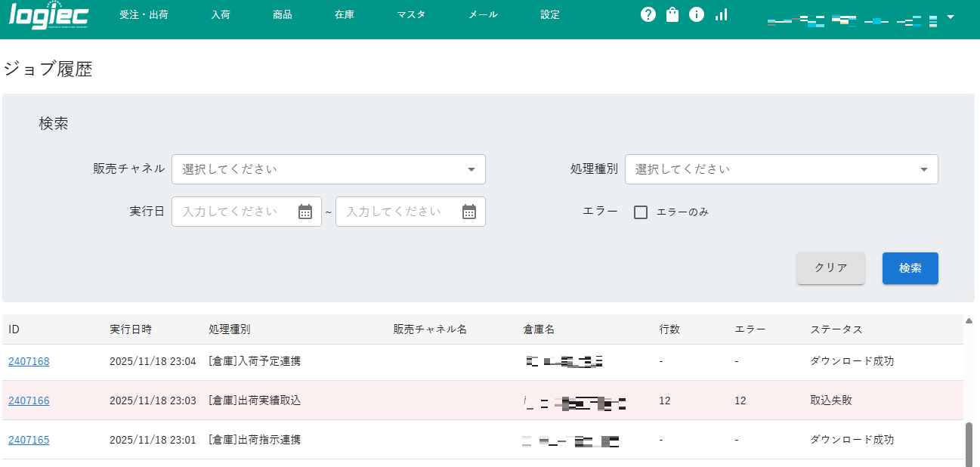Viewport: 980px width, 467px height.
Task: Open the bar chart statistics icon
Action: (720, 14)
